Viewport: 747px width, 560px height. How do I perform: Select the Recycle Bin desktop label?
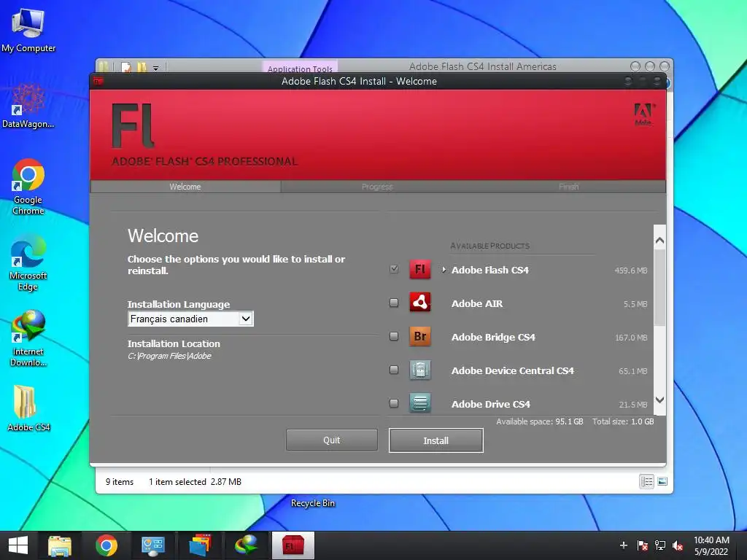click(x=313, y=503)
